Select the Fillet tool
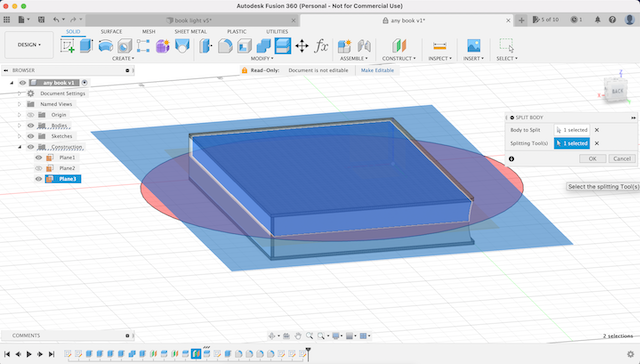The width and height of the screenshot is (640, 364). pyautogui.click(x=225, y=46)
